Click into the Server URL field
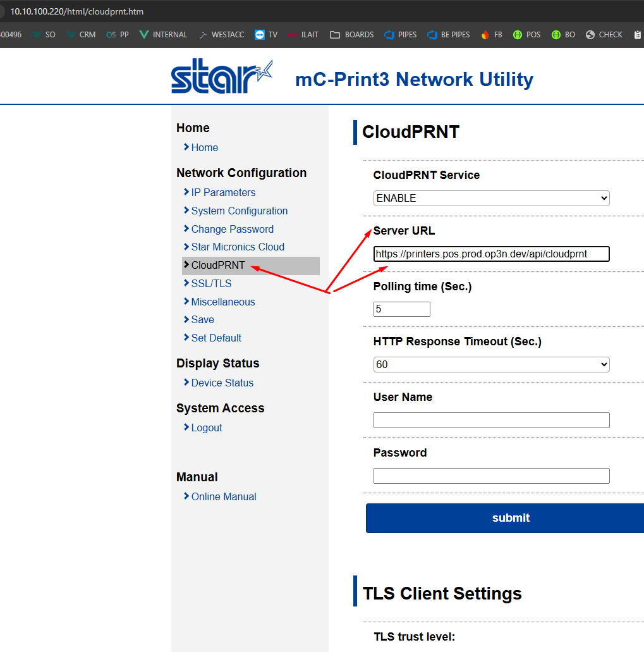Screen dimensions: 644x652 [x=491, y=254]
